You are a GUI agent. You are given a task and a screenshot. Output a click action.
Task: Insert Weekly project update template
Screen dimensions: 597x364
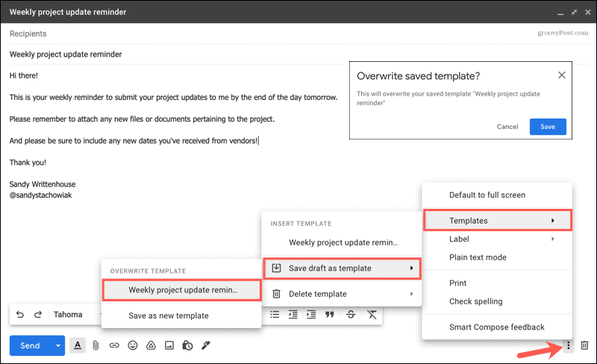[x=342, y=242]
